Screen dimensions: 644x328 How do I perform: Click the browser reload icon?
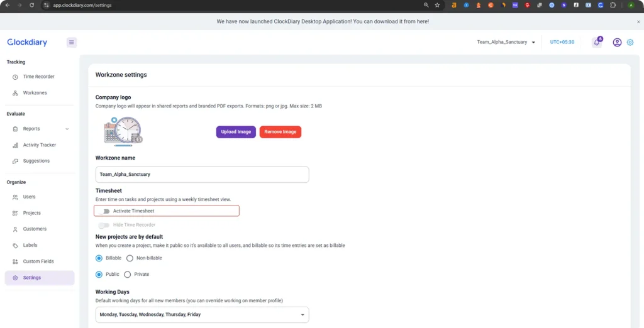[31, 5]
